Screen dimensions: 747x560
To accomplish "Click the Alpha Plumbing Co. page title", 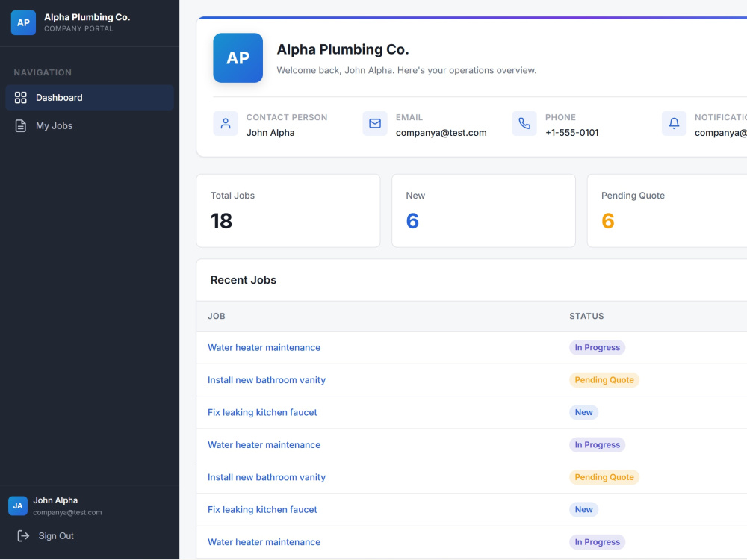I will pyautogui.click(x=343, y=49).
